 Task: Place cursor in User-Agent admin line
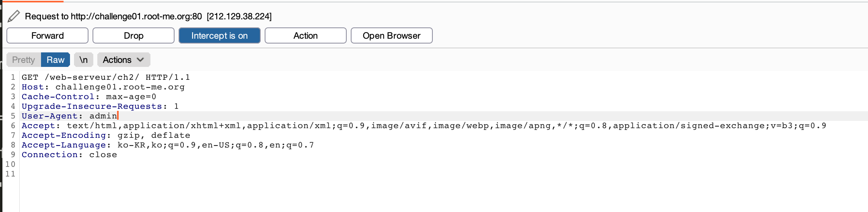(70, 116)
